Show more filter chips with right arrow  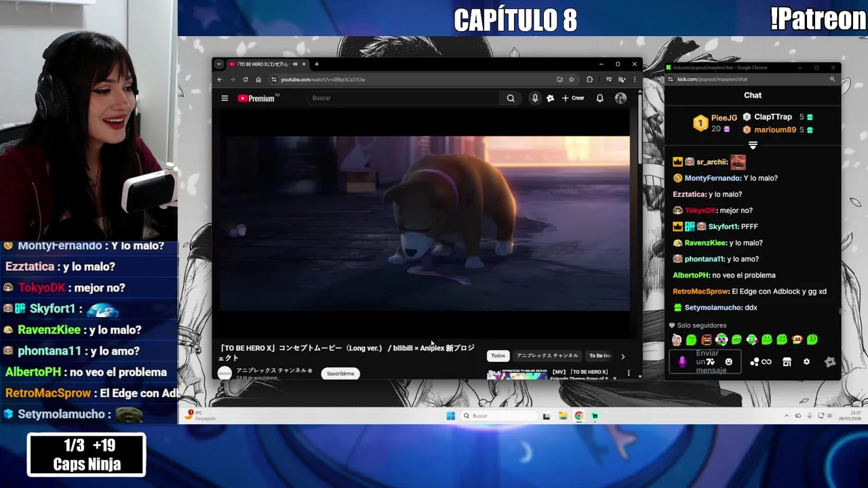coord(623,356)
